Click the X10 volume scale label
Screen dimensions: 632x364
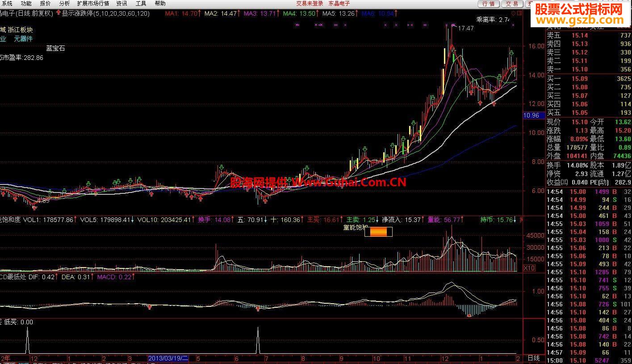[529, 268]
